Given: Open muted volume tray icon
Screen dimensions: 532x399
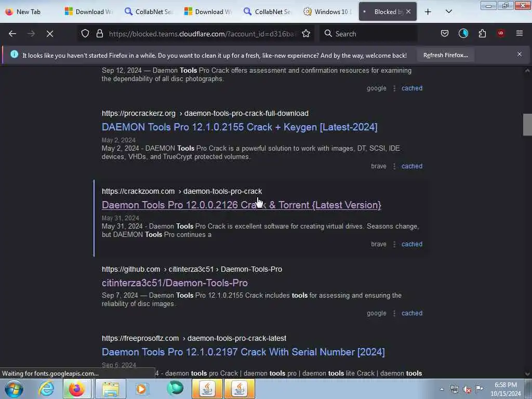Looking at the screenshot, I should pos(467,390).
